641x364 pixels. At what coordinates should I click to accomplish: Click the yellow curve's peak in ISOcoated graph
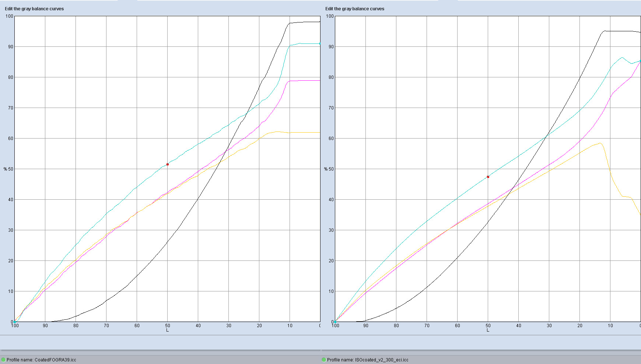(x=600, y=143)
